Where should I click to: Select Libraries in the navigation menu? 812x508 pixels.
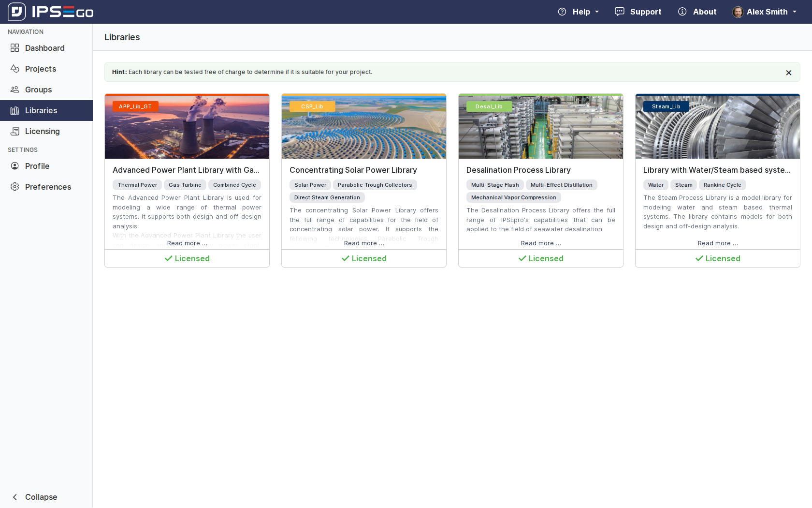[41, 110]
